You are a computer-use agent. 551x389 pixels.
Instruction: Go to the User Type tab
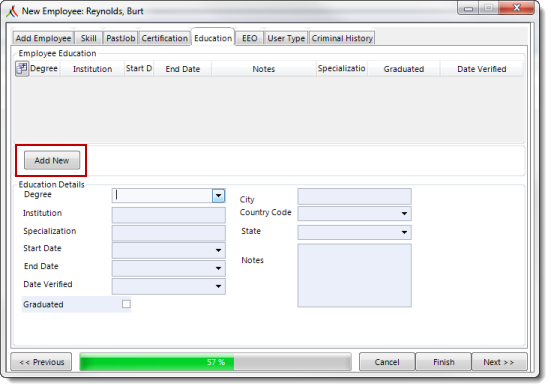click(x=286, y=38)
